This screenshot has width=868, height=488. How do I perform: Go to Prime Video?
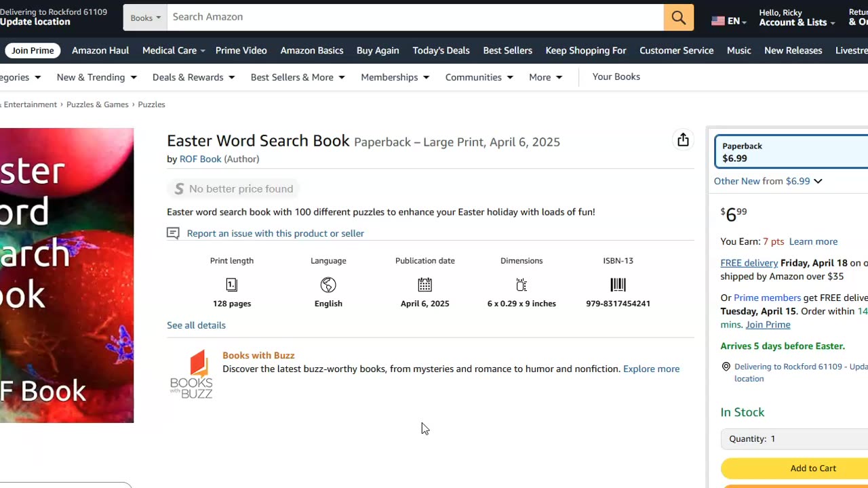tap(241, 50)
